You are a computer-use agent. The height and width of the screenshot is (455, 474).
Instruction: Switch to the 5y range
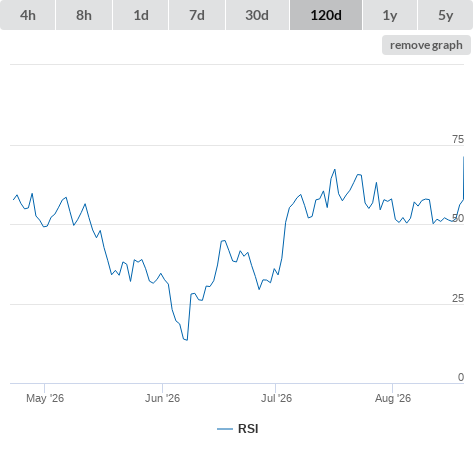click(446, 15)
